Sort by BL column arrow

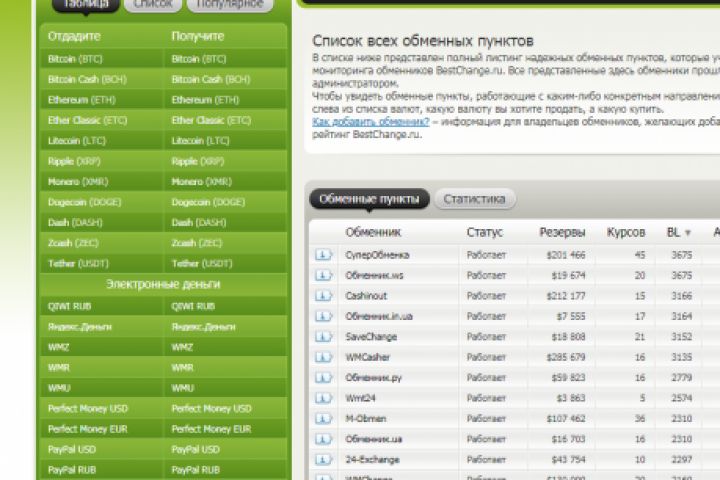point(688,233)
